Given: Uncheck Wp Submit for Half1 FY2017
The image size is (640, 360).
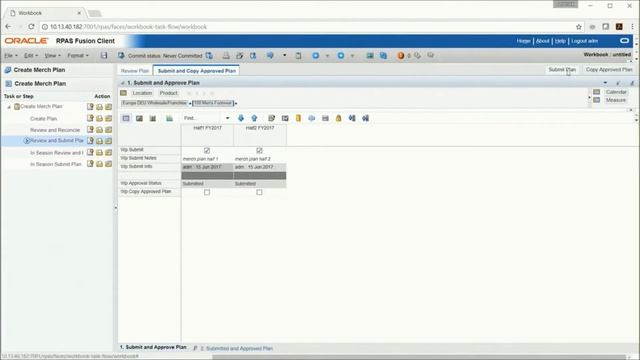Looking at the screenshot, I should click(207, 150).
